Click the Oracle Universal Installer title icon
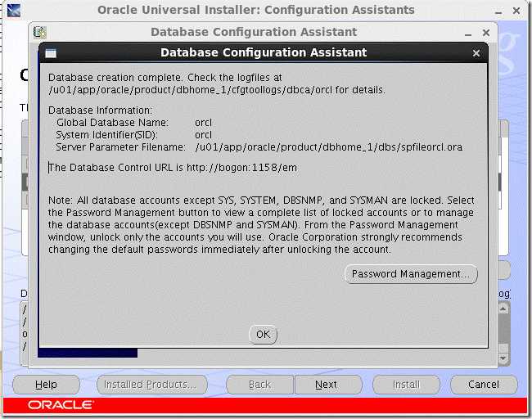 tap(14, 10)
